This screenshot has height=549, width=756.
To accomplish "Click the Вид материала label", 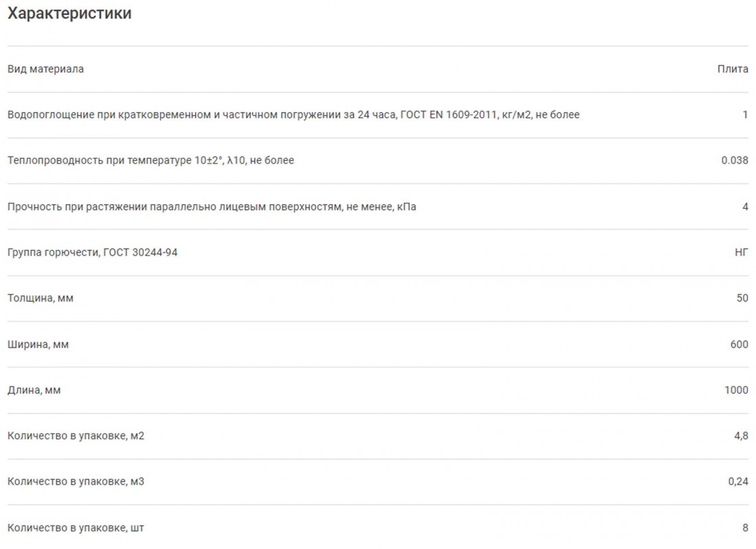I will 45,69.
